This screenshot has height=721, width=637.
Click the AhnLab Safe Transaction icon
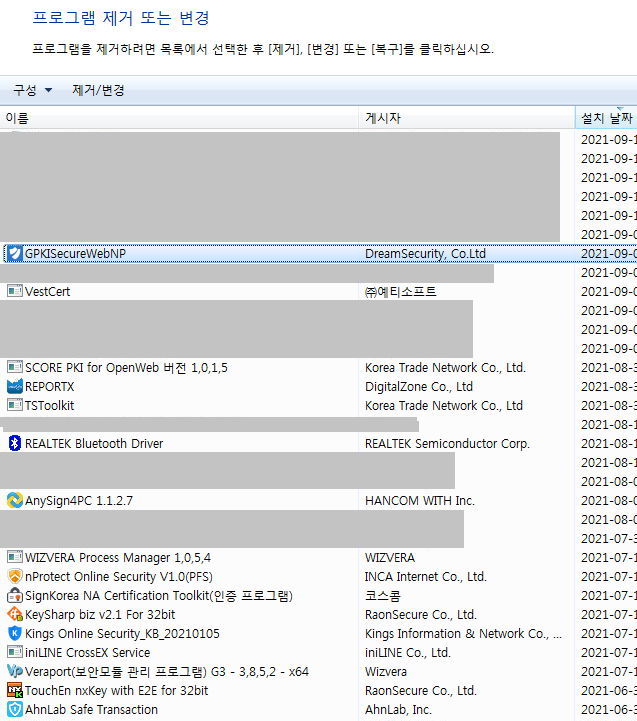15,710
